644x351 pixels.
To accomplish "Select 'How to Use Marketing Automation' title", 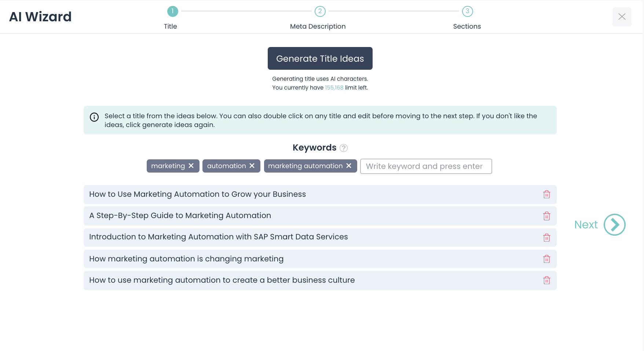I will (197, 194).
